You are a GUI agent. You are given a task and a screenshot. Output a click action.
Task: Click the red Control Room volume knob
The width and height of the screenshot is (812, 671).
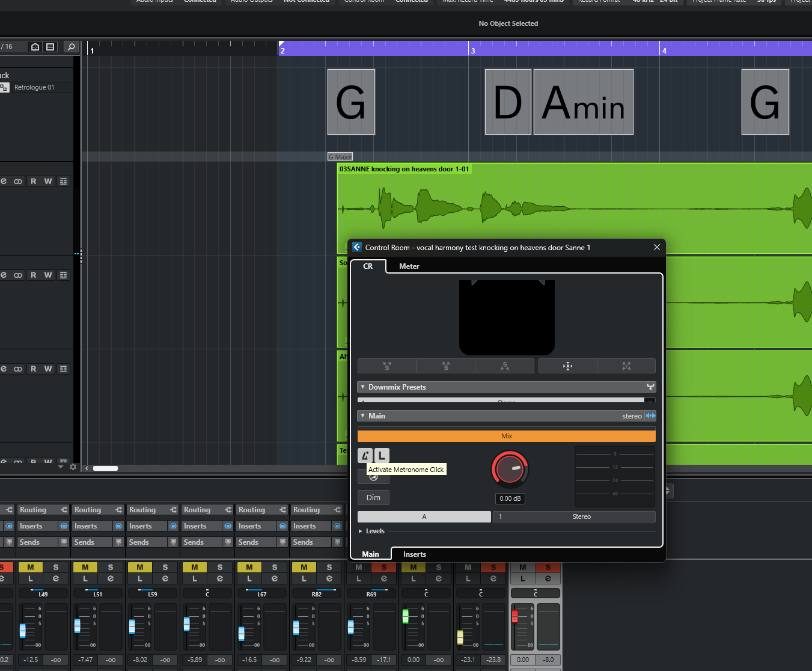[x=510, y=469]
